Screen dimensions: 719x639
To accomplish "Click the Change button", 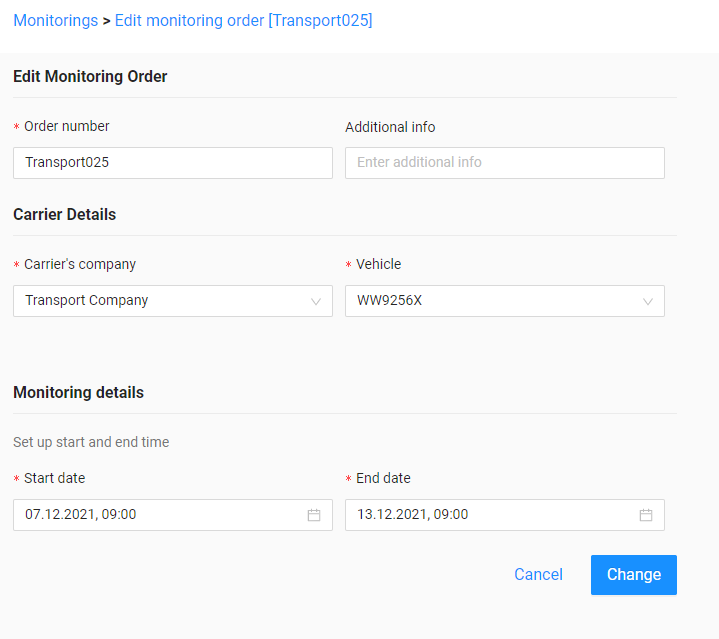I will 634,575.
